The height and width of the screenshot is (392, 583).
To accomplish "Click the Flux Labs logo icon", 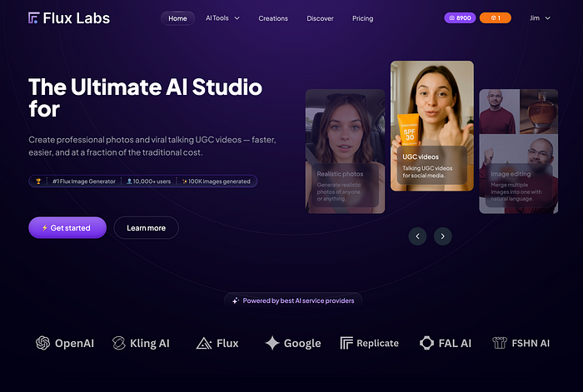I will click(33, 17).
